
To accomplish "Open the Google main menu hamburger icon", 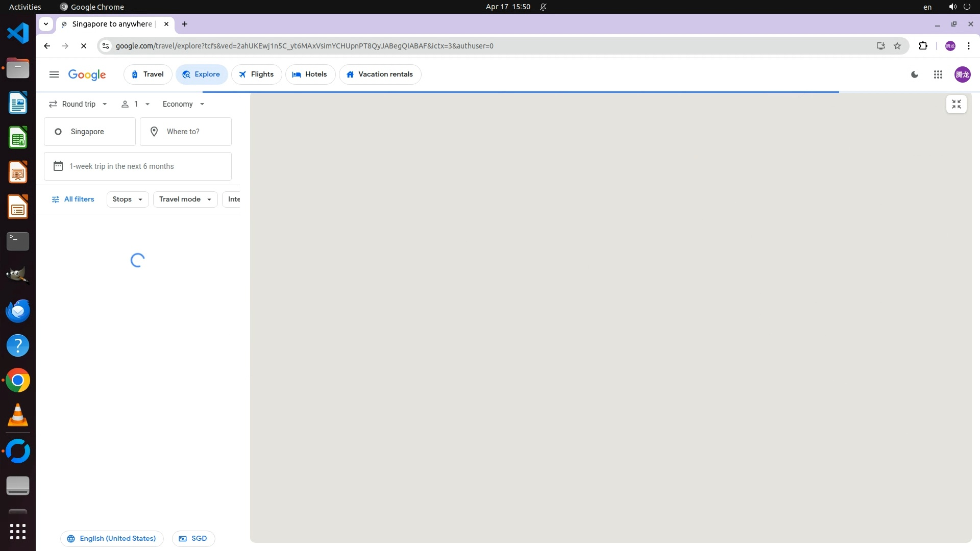I will pyautogui.click(x=54, y=74).
